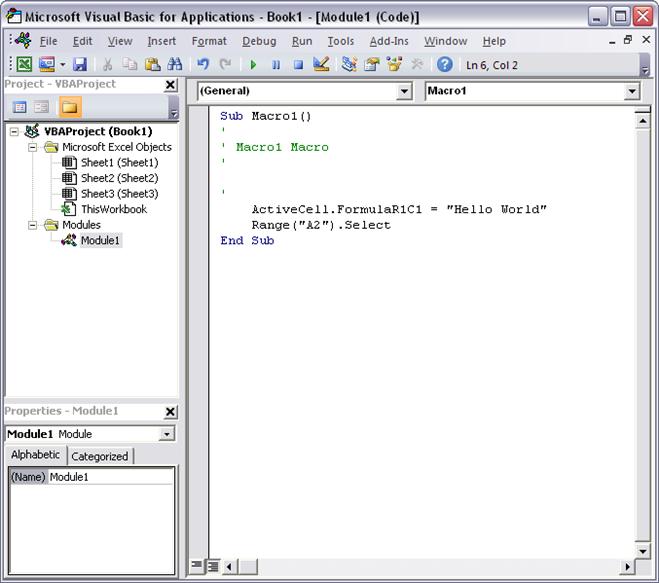Click the Toolbox icon in the toolbar
Viewport: 659px width, 583px height.
(417, 64)
